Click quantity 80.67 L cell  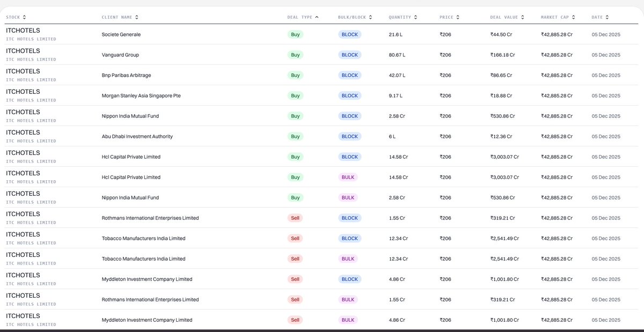[x=398, y=55]
